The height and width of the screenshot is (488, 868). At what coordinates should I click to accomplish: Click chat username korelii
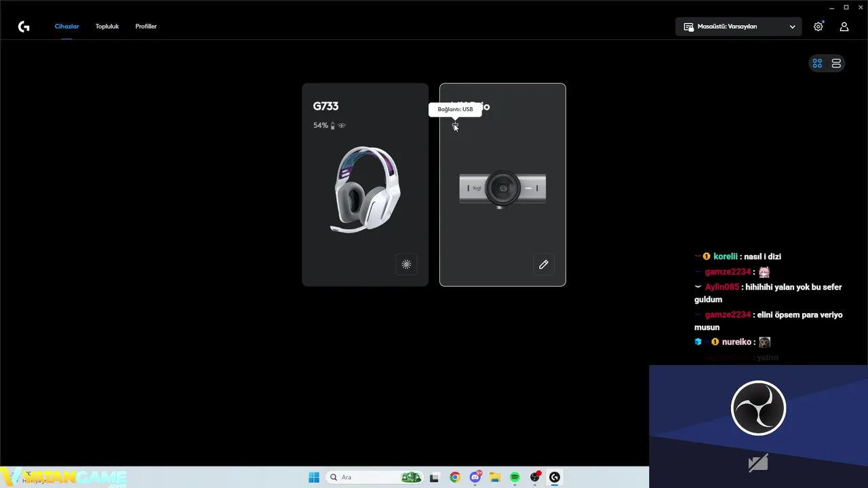(x=726, y=257)
